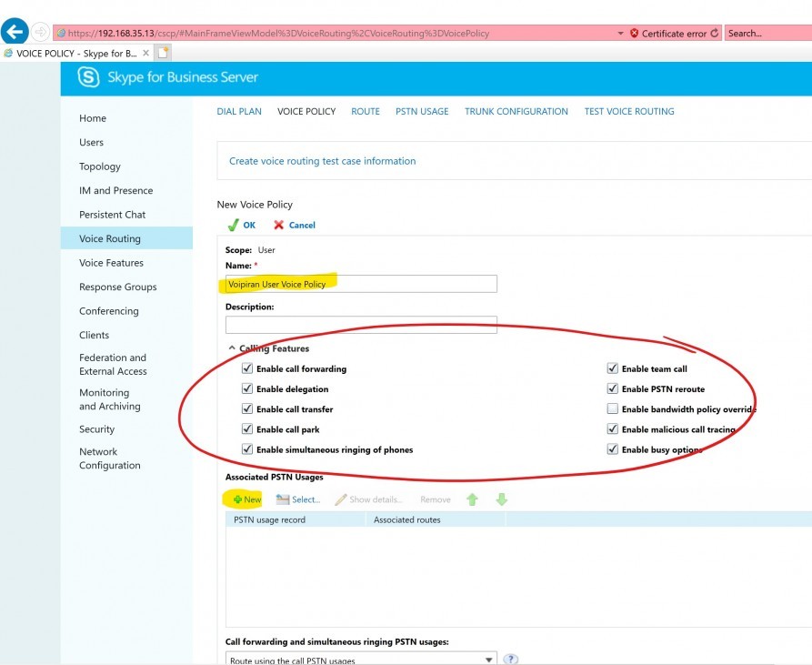
Task: Click the browser back arrow button
Action: click(15, 32)
